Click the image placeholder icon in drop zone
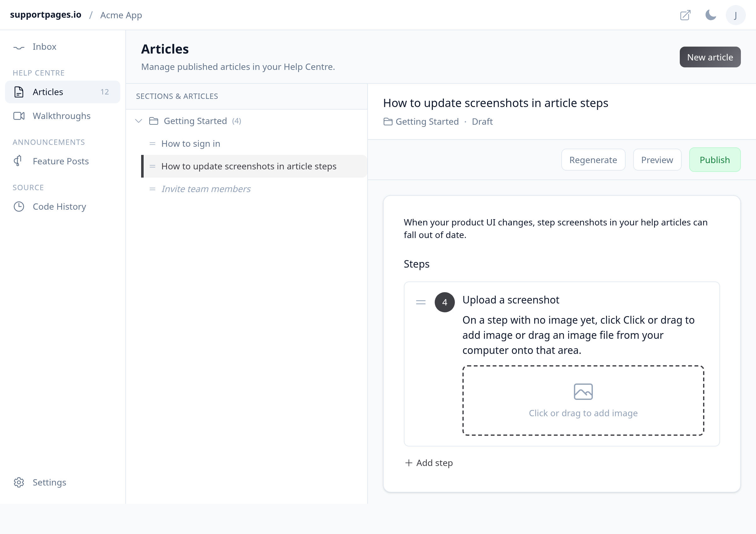Screen dimensions: 756x534 (x=583, y=392)
